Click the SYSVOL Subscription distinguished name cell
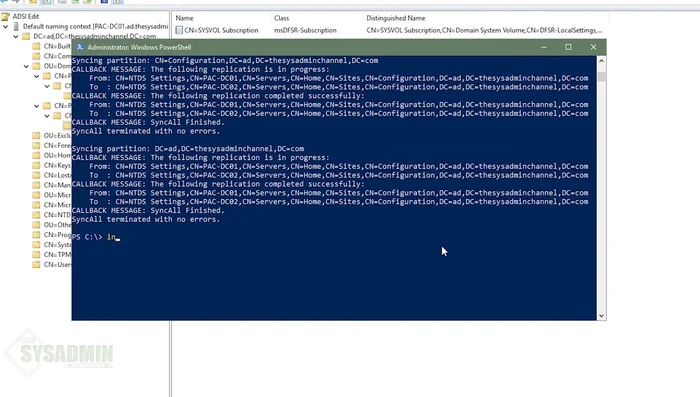Image resolution: width=700 pixels, height=397 pixels. pos(484,30)
